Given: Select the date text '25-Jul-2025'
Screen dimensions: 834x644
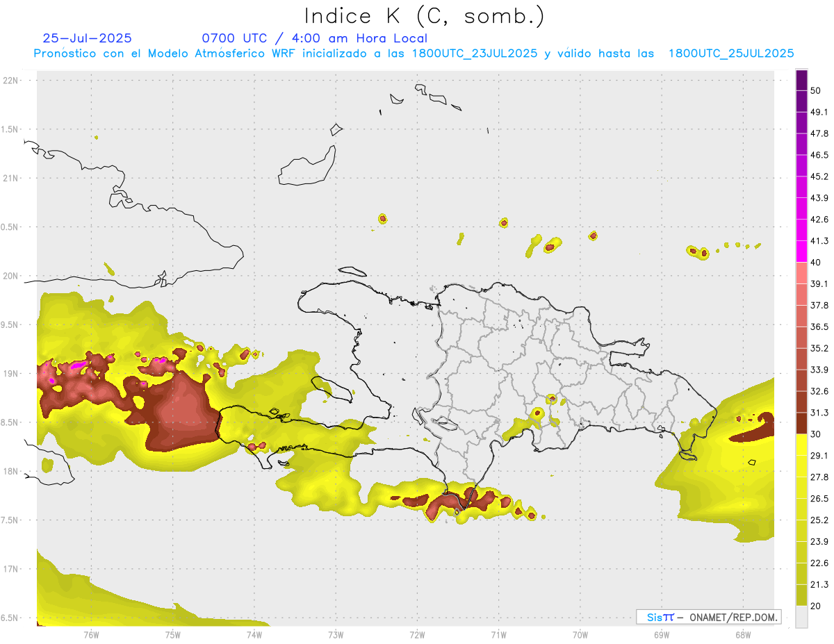Looking at the screenshot, I should coord(87,38).
